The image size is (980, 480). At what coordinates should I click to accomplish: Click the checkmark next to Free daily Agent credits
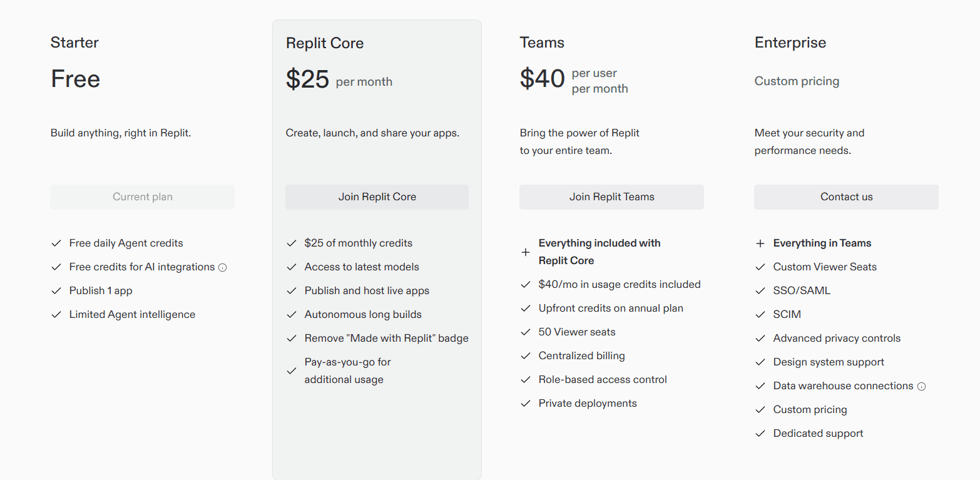coord(56,243)
